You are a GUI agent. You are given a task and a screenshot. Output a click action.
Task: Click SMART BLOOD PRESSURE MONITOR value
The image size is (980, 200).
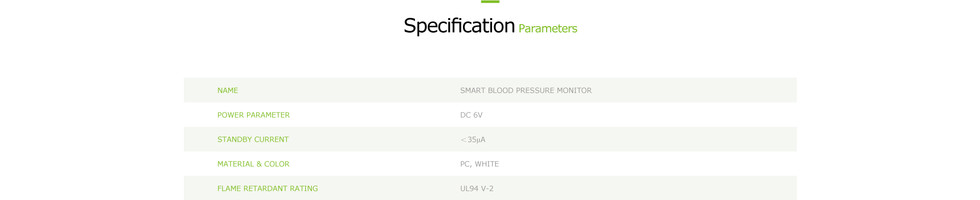coord(526,91)
